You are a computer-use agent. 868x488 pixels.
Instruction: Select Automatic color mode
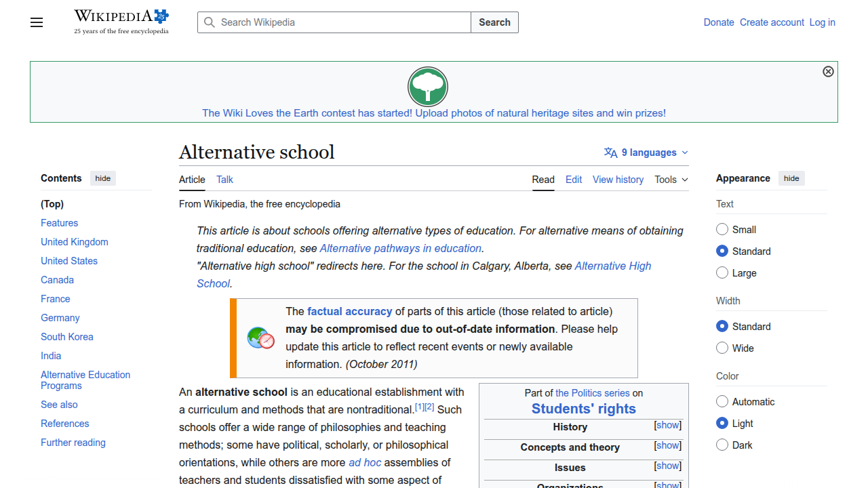point(722,402)
